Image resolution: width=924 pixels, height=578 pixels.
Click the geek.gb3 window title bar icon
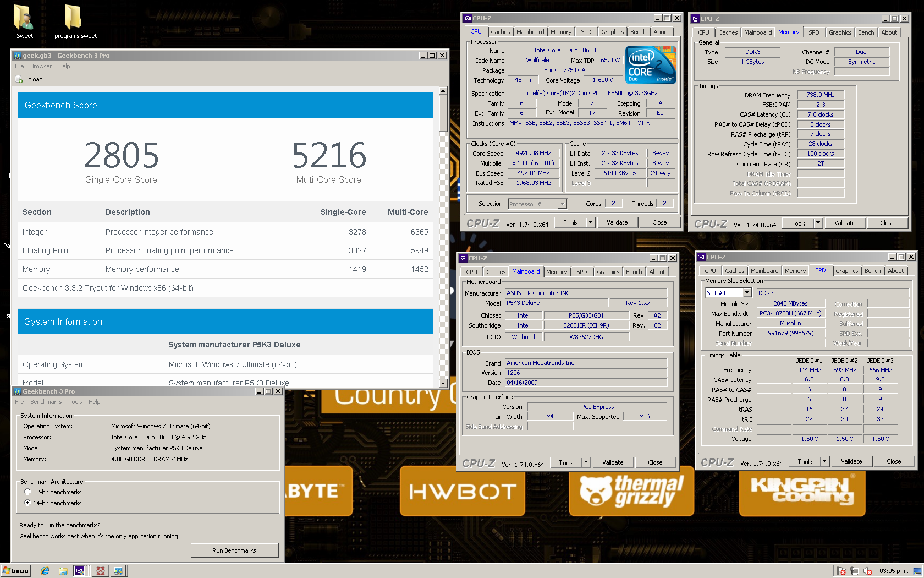(18, 56)
